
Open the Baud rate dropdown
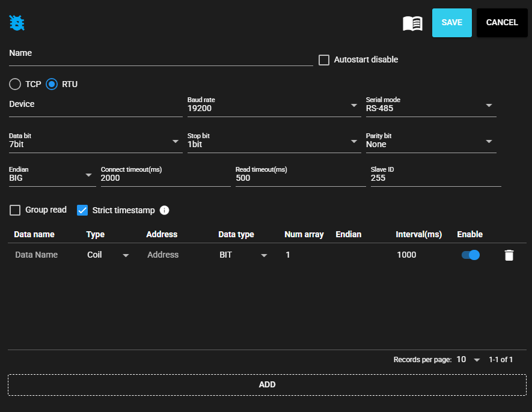(x=273, y=108)
